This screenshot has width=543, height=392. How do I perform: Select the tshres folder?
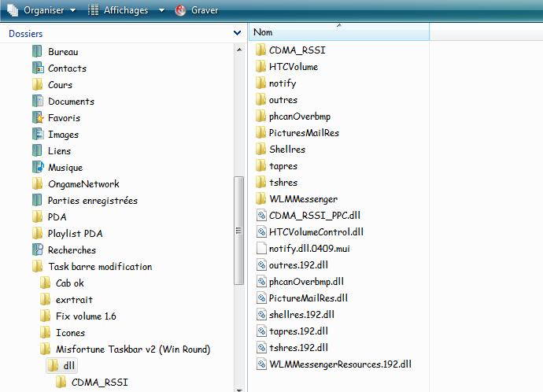[277, 183]
